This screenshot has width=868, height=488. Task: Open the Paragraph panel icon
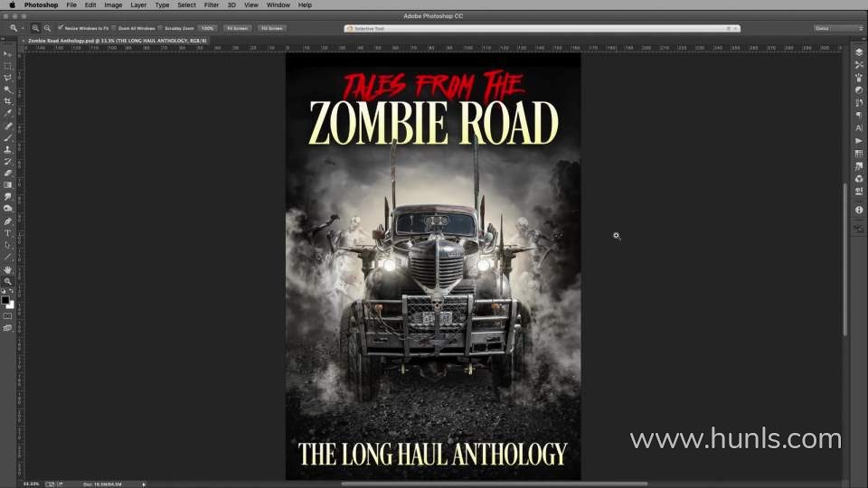[x=859, y=115]
